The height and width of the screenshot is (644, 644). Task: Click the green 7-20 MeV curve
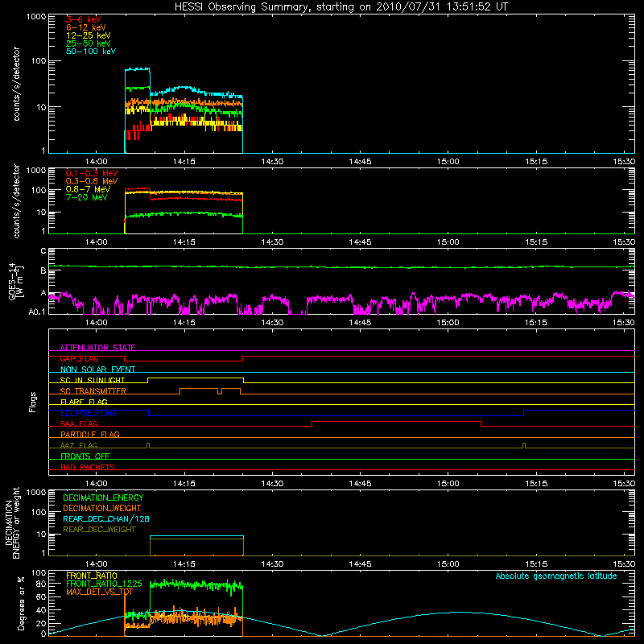click(184, 213)
